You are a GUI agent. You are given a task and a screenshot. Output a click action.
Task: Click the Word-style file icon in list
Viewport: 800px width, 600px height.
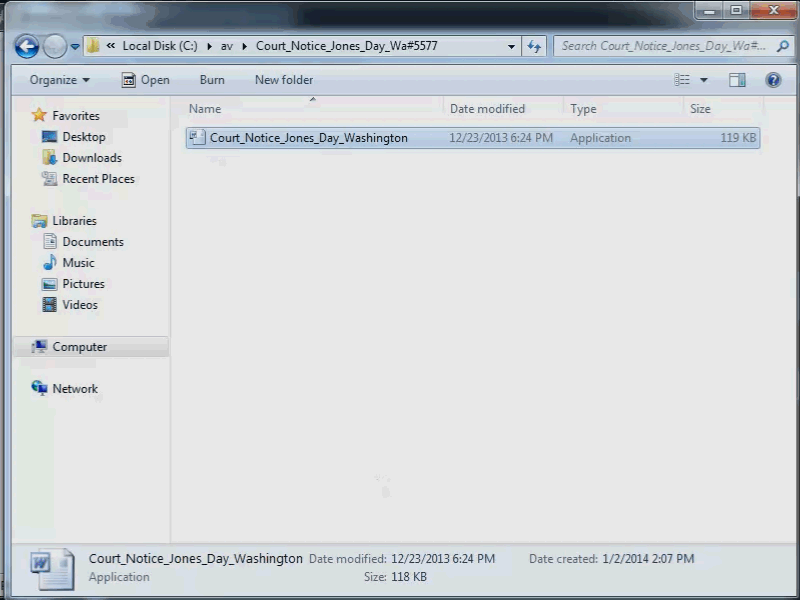[x=197, y=137]
